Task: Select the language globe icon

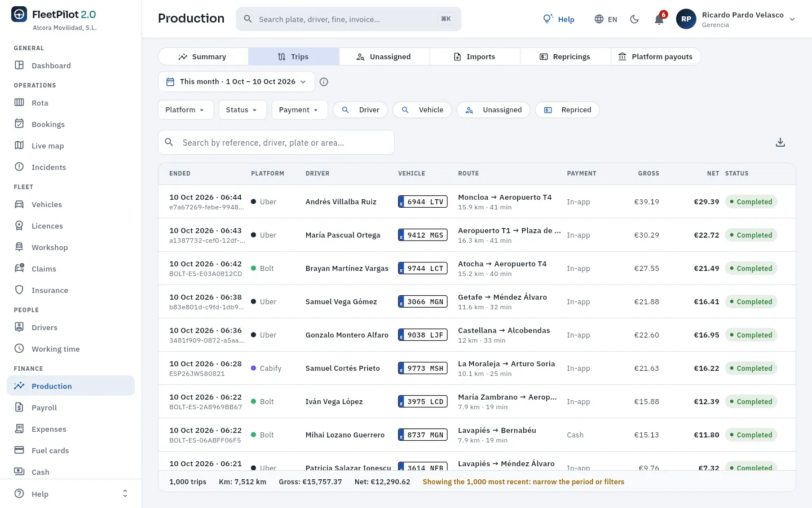Action: (x=599, y=19)
